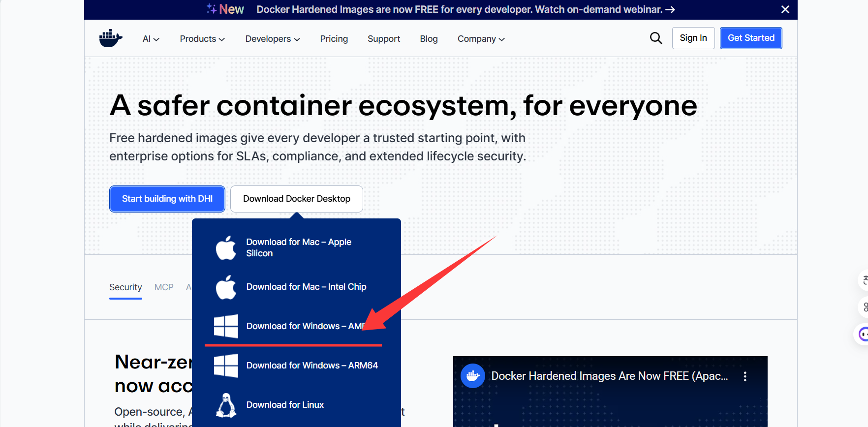Click the sparkle New badge icon
This screenshot has width=868, height=427.
(212, 9)
